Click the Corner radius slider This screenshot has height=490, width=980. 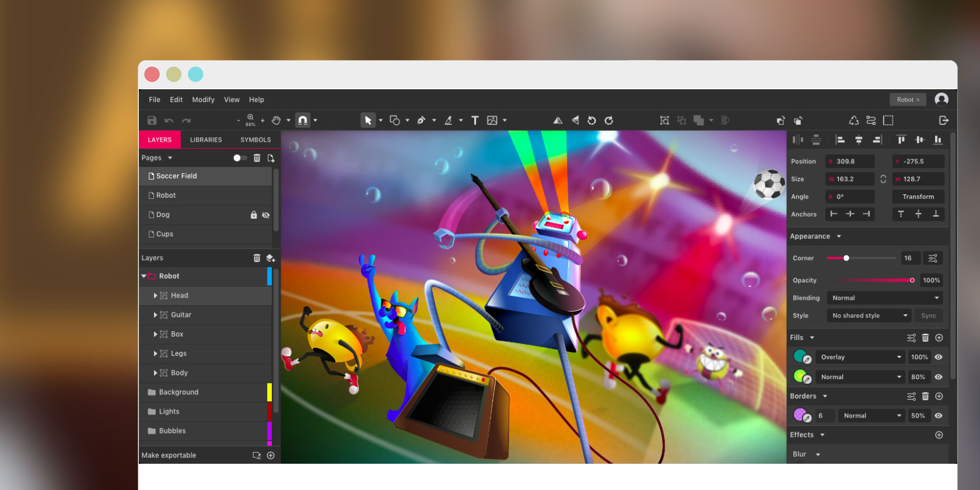(861, 258)
